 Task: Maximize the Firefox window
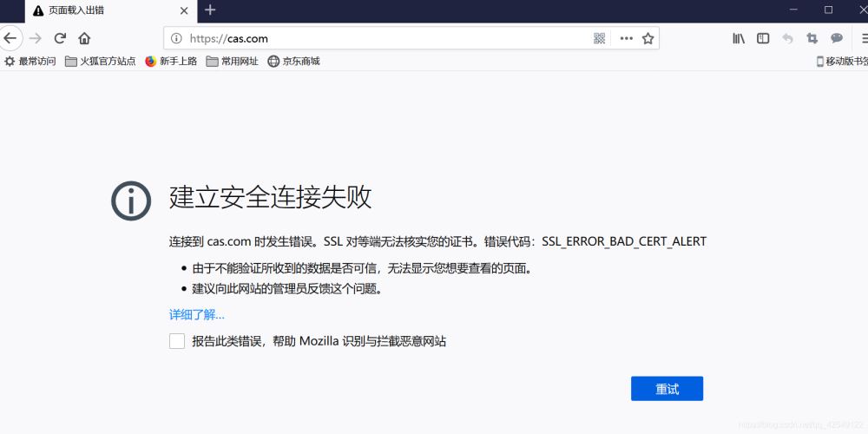pos(829,10)
